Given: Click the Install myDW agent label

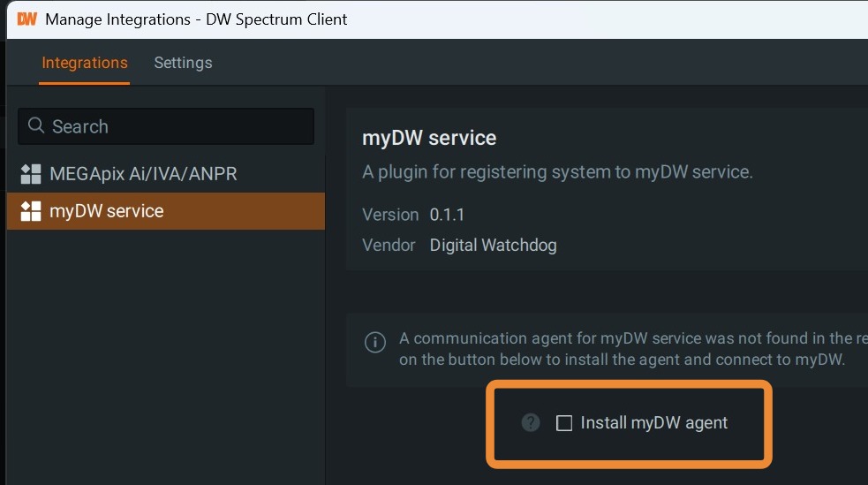Looking at the screenshot, I should [x=653, y=423].
